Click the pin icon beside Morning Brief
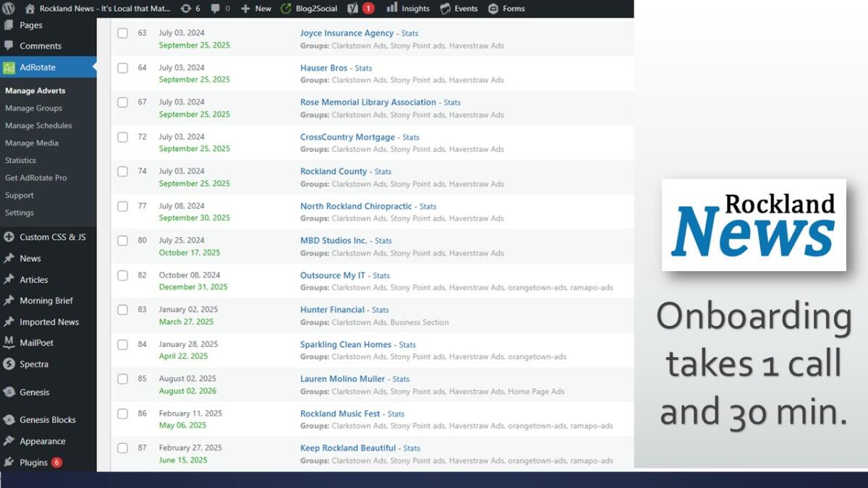 (x=9, y=300)
